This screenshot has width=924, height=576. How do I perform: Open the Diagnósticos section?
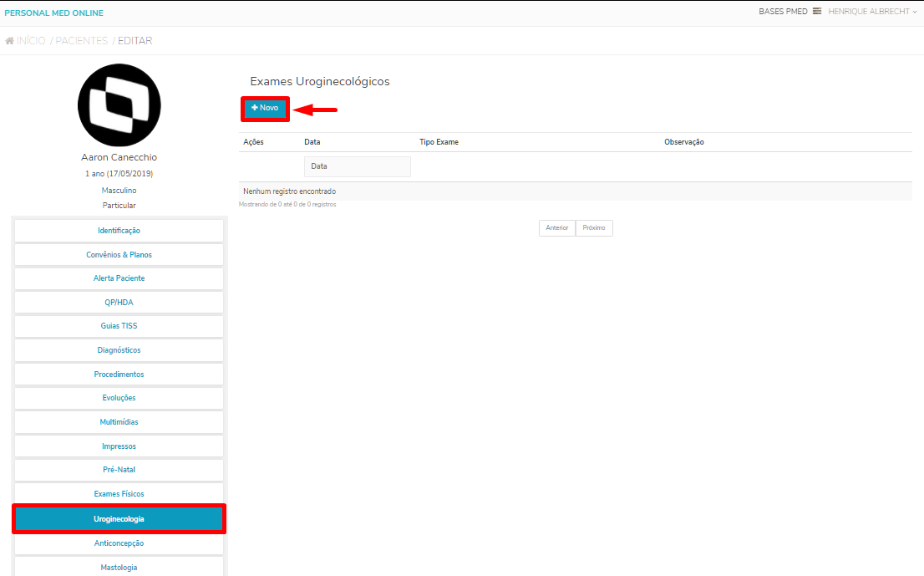[x=119, y=350]
